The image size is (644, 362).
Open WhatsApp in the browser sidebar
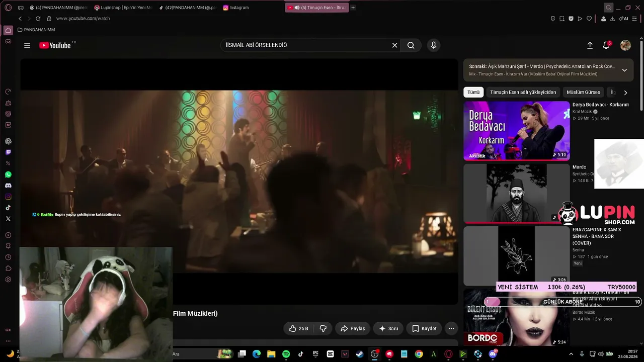pyautogui.click(x=8, y=174)
